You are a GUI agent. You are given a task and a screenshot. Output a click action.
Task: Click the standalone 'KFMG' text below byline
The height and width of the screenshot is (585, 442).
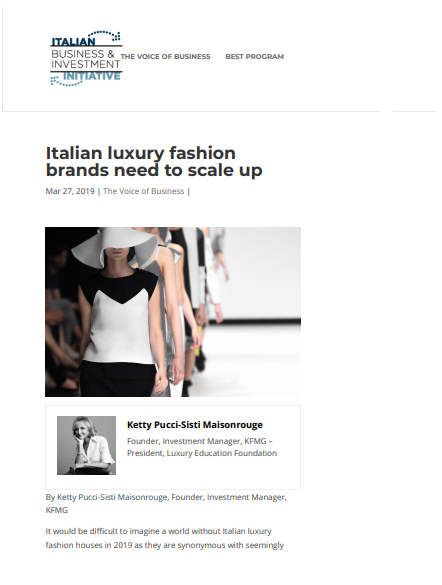pyautogui.click(x=57, y=510)
